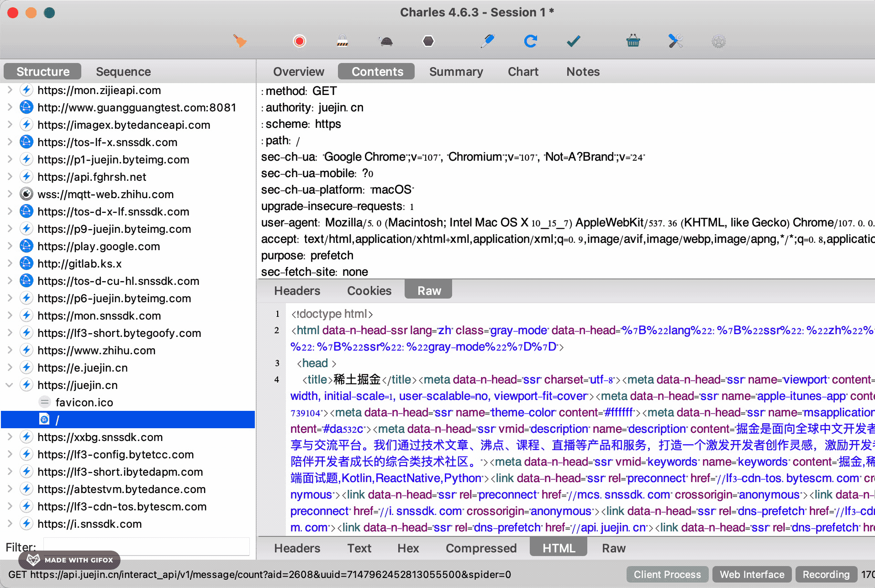Click the globe icon beside https://tos-d-cu-hl.snssdk.com

pyautogui.click(x=26, y=281)
